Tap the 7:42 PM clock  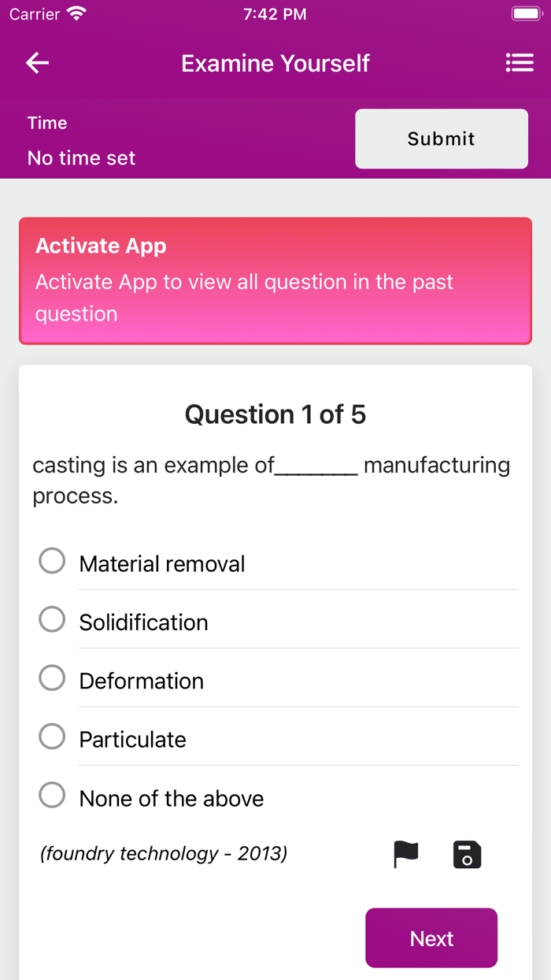pos(275,14)
